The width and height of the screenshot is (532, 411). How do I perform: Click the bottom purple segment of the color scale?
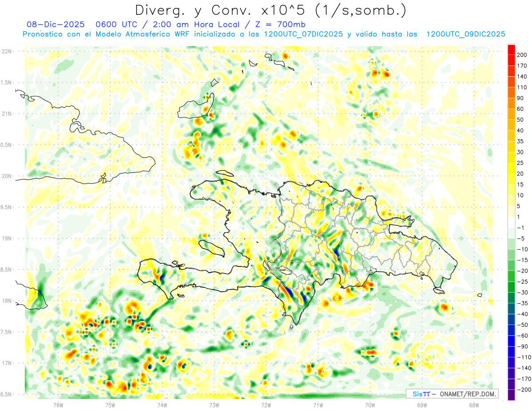pyautogui.click(x=512, y=395)
